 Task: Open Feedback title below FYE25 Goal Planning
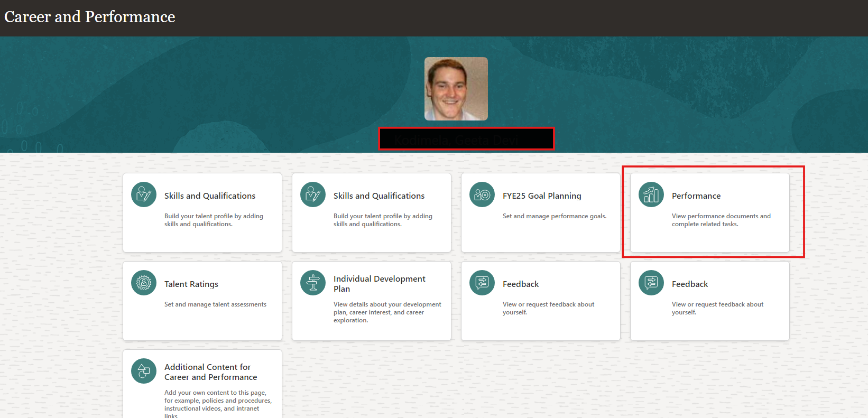(x=521, y=284)
